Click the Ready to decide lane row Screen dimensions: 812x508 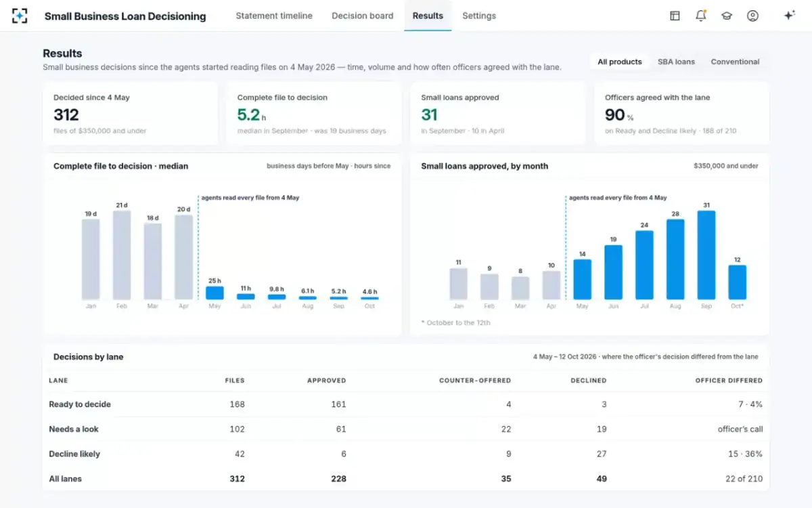[406, 404]
